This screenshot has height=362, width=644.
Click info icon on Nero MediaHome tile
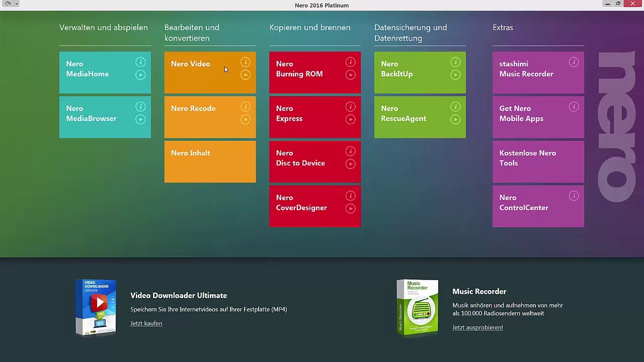[x=140, y=62]
